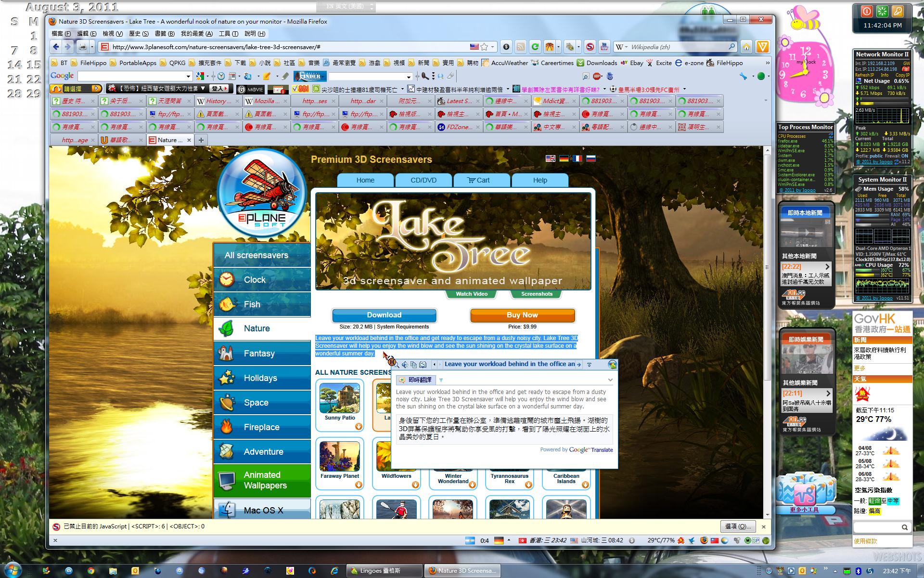
Task: Click the YouTube icon in Firefox toolbar
Action: 604,47
